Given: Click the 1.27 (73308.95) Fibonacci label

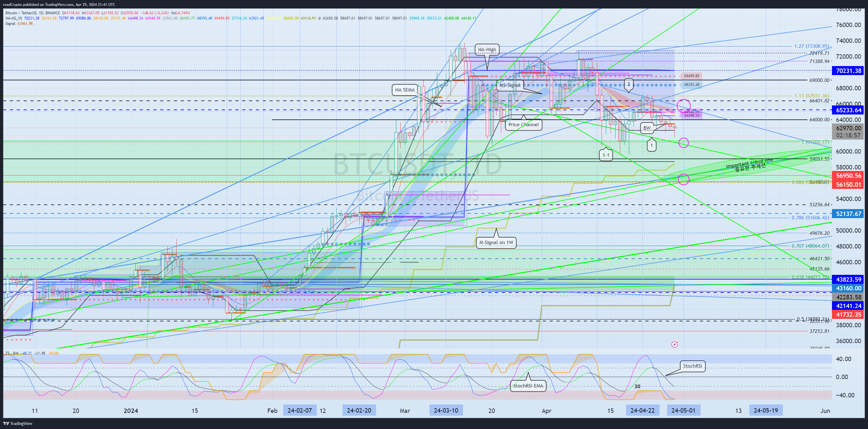Looking at the screenshot, I should tap(811, 46).
